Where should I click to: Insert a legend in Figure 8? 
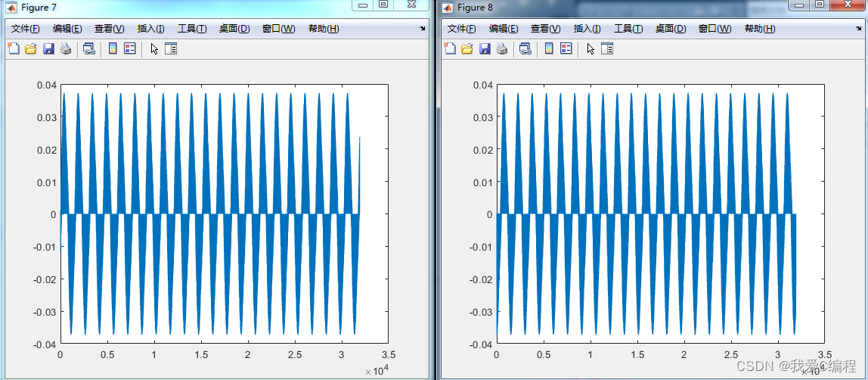click(566, 49)
